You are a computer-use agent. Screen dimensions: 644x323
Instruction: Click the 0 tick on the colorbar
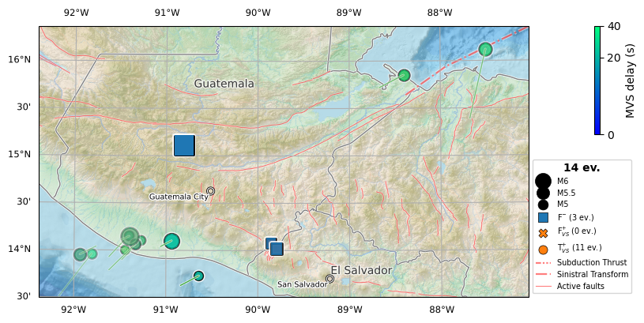pyautogui.click(x=611, y=135)
